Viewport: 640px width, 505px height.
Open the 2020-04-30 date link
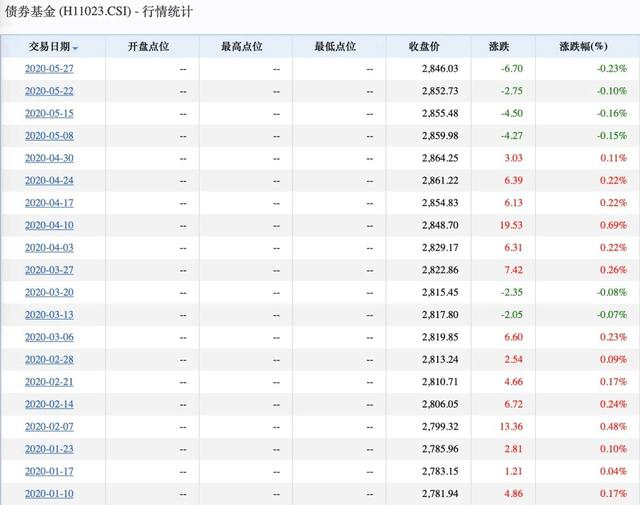tap(49, 158)
